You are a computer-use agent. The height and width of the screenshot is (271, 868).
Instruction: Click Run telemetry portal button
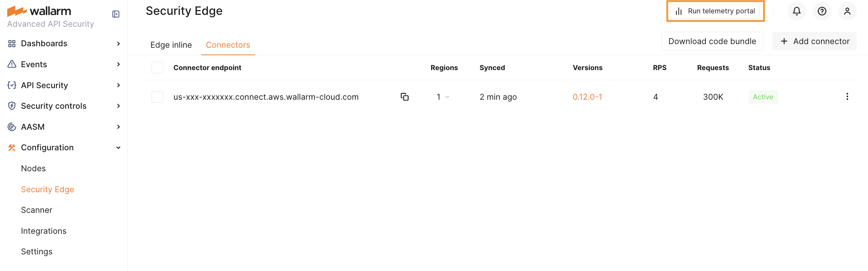coord(715,11)
